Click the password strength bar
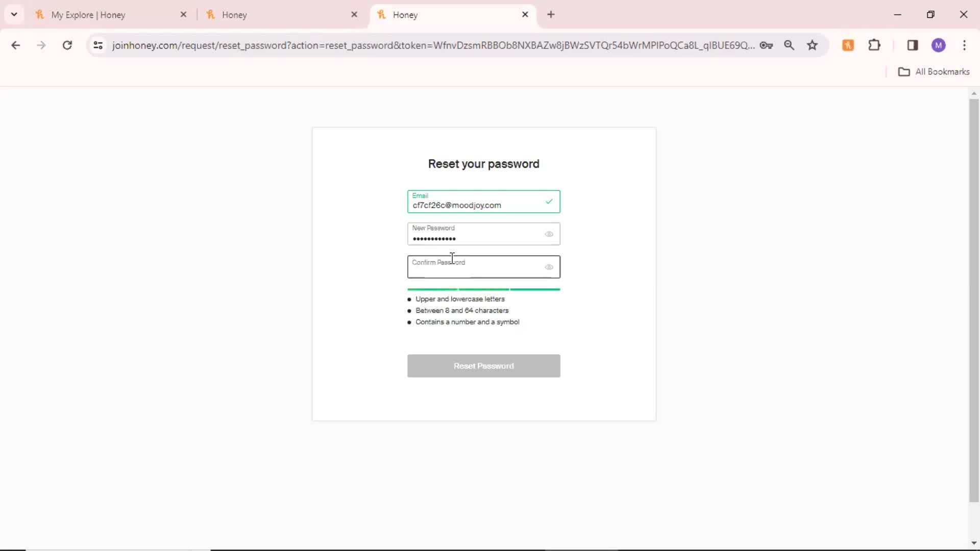980x551 pixels. (483, 289)
